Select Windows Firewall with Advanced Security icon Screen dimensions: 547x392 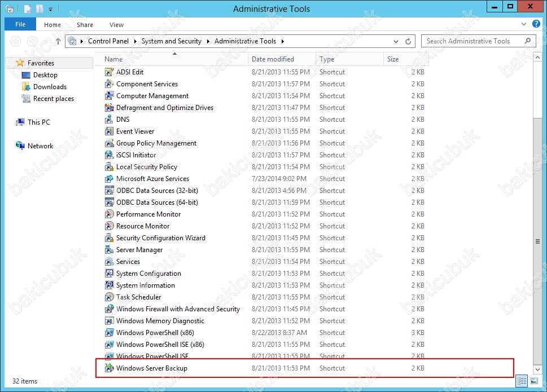pos(109,309)
